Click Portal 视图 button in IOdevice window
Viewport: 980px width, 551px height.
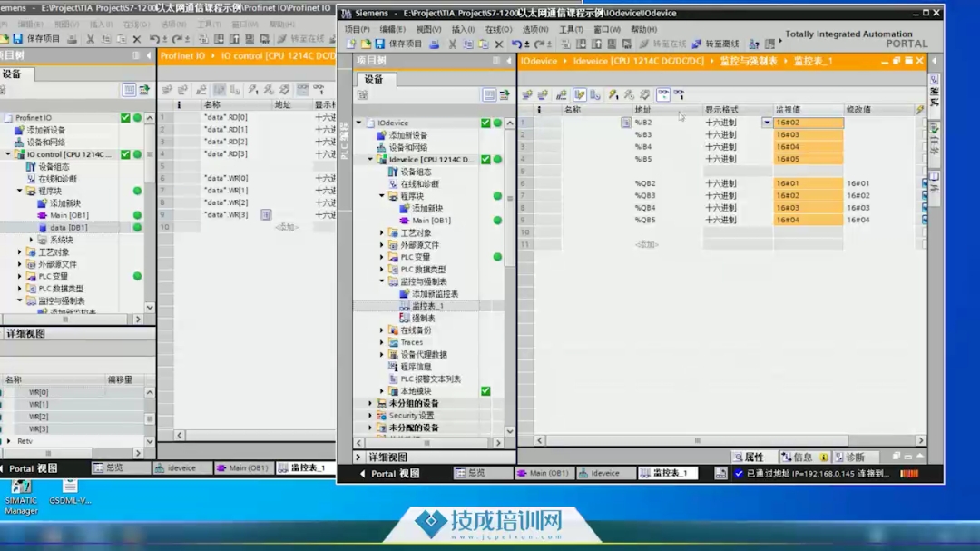390,474
